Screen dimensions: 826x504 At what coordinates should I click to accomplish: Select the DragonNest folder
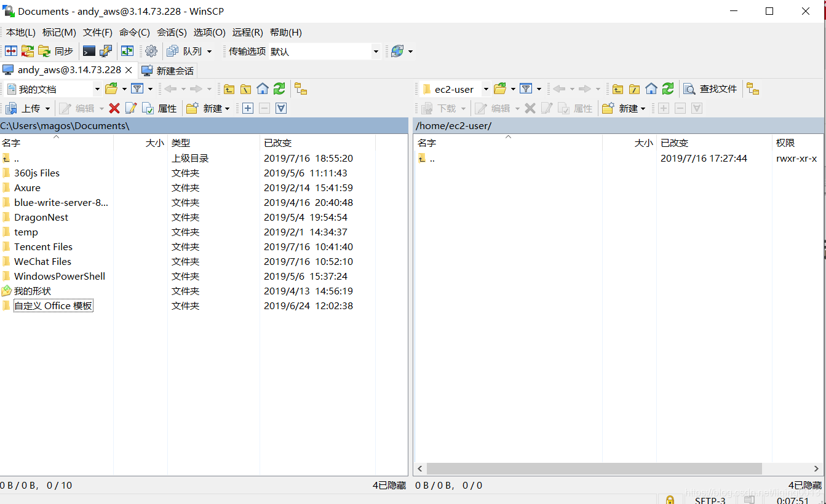(41, 217)
